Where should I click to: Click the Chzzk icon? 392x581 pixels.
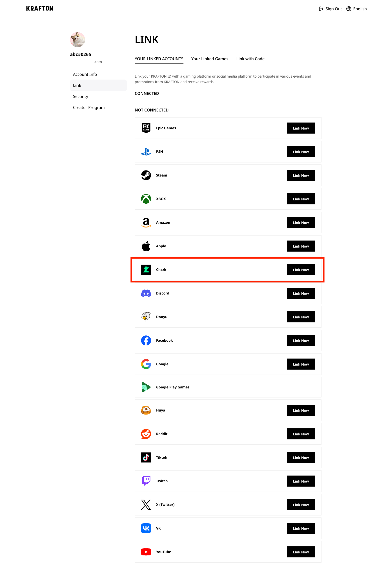146,269
